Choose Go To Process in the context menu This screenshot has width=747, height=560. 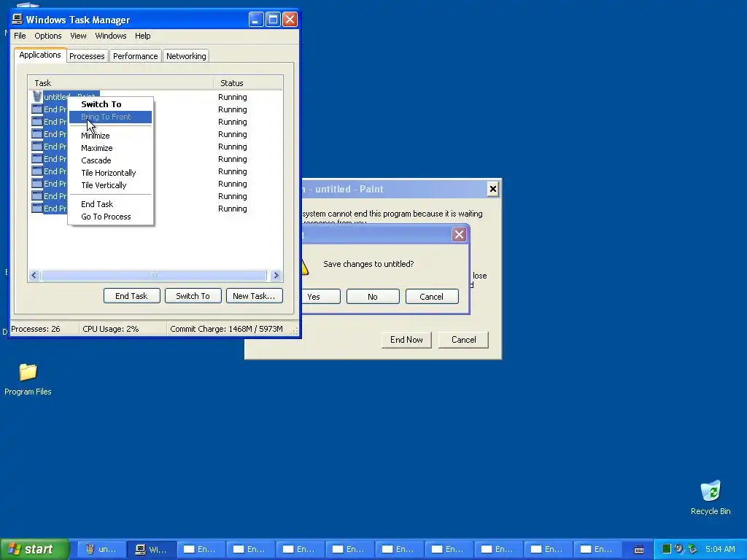(x=111, y=217)
